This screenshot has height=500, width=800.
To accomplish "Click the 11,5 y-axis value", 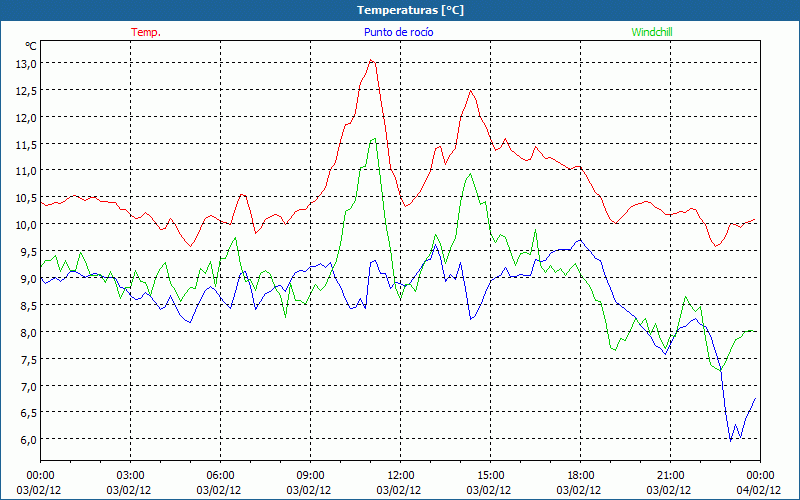I will coord(26,145).
